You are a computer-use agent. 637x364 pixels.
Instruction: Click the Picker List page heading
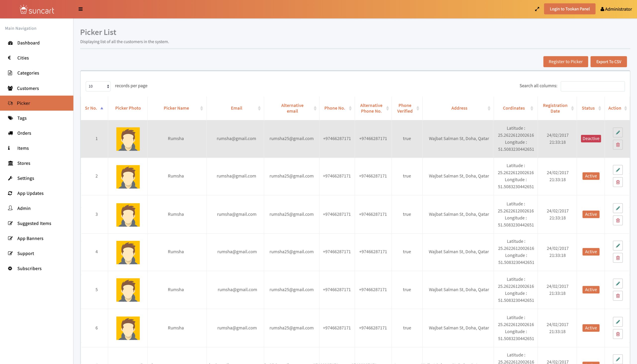(x=98, y=32)
